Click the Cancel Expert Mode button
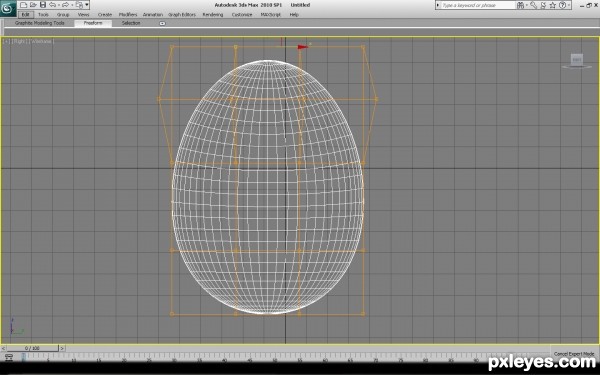 [574, 354]
